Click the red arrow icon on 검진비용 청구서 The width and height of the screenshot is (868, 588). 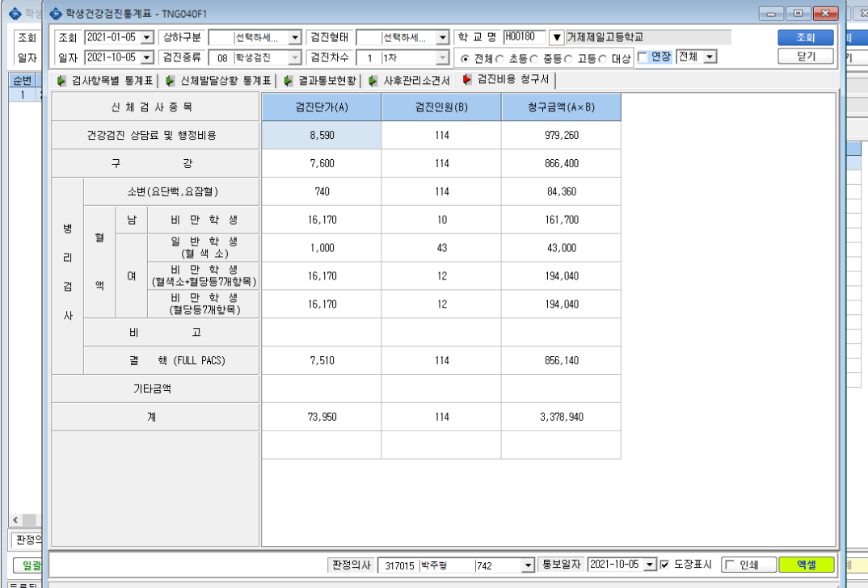[466, 80]
